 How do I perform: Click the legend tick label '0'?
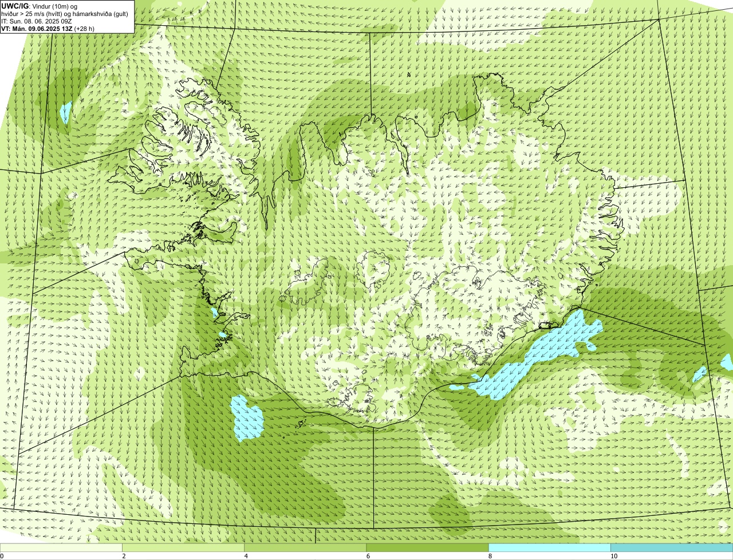tap(2, 556)
